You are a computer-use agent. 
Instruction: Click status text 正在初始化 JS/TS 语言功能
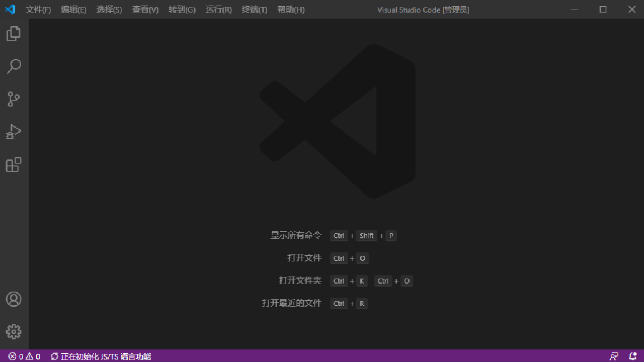(101, 356)
